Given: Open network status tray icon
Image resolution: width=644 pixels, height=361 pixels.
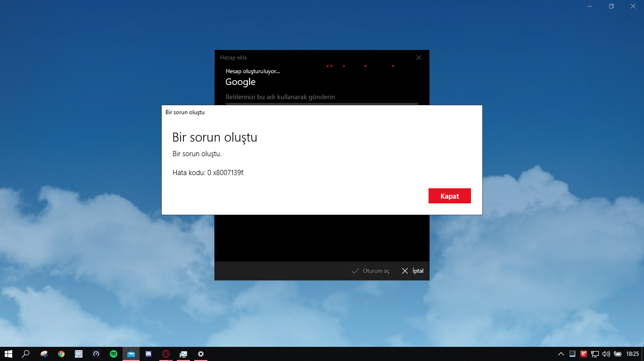Looking at the screenshot, I should (x=595, y=353).
